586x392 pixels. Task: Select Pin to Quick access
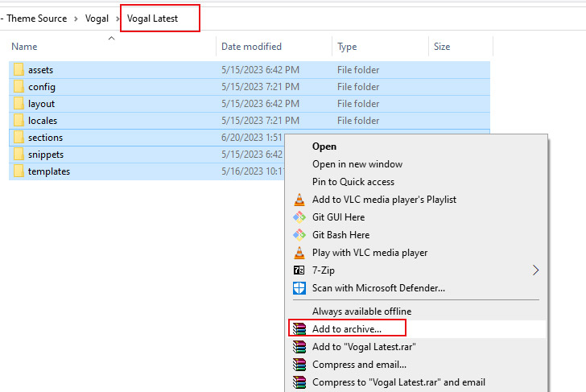tap(353, 182)
